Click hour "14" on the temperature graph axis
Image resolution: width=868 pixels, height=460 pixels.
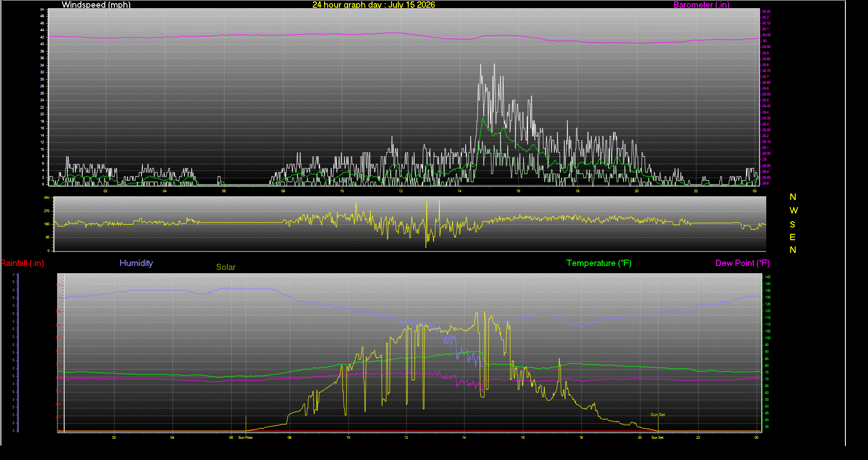(x=464, y=437)
